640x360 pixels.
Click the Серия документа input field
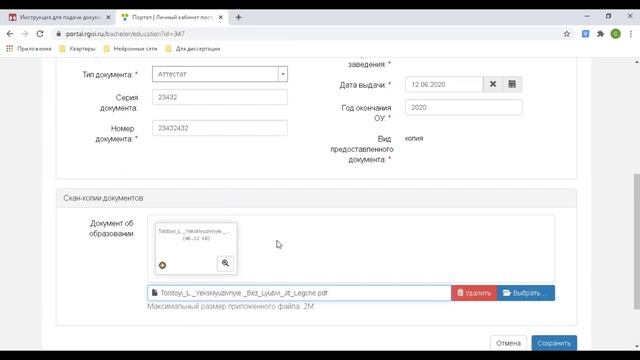pyautogui.click(x=220, y=97)
